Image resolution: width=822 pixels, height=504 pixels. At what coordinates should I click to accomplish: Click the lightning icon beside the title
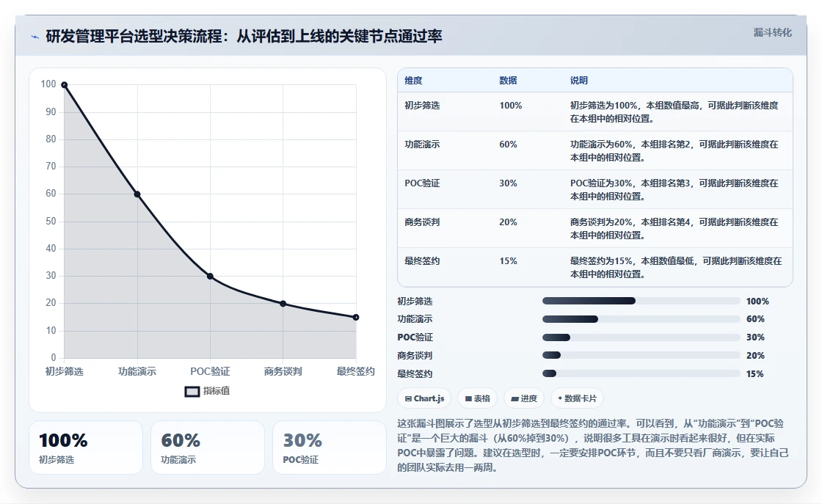pos(35,37)
